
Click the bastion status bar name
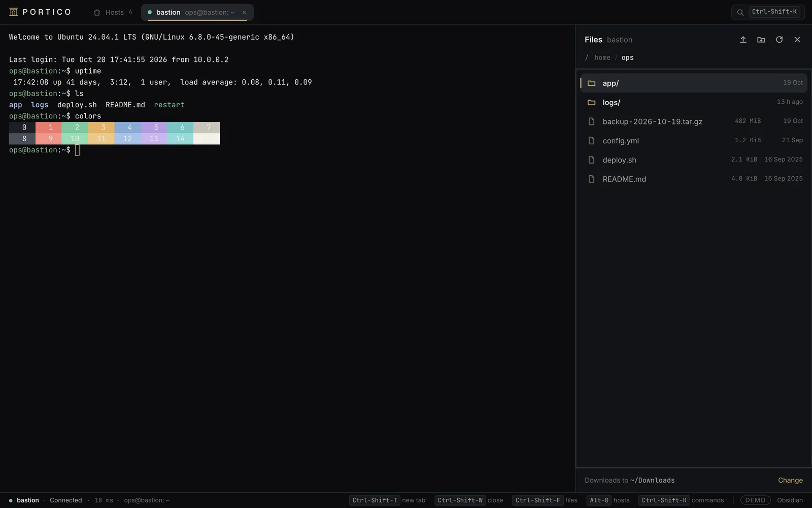click(27, 500)
